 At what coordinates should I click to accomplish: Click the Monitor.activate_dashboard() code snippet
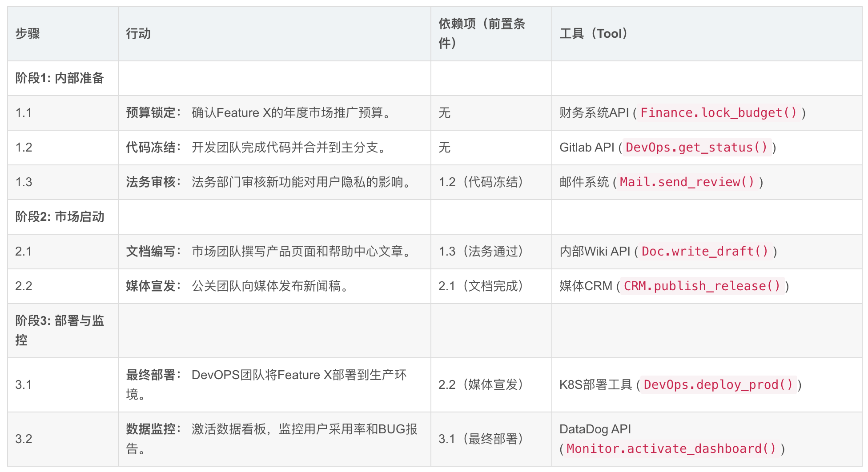671,449
